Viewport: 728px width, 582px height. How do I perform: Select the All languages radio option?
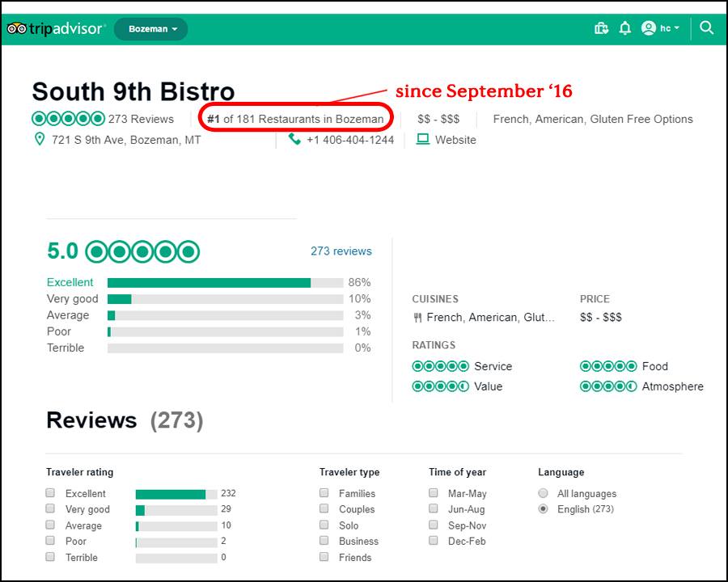[x=543, y=493]
